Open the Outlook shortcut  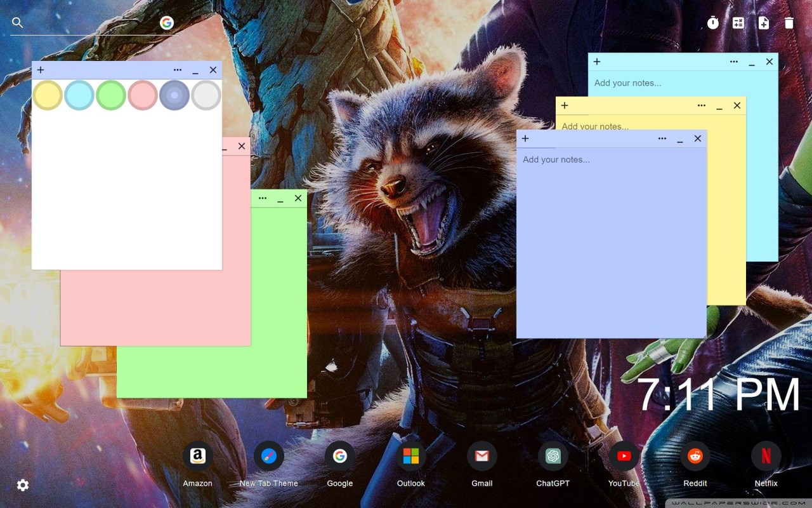coord(411,456)
